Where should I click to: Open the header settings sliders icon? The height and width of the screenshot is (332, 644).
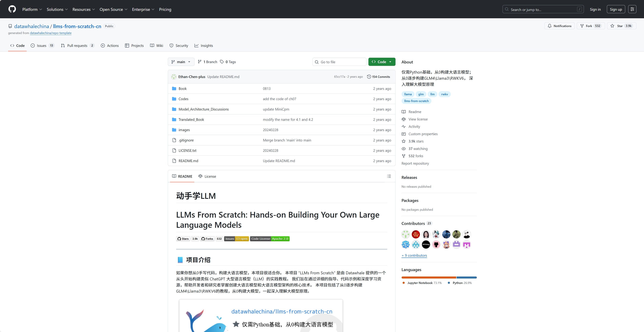coord(632,9)
